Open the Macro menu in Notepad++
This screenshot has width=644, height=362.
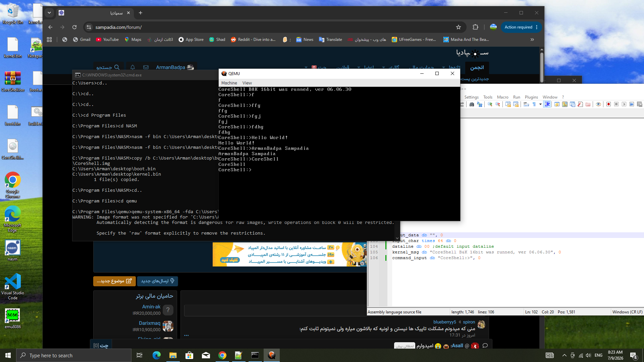(502, 97)
